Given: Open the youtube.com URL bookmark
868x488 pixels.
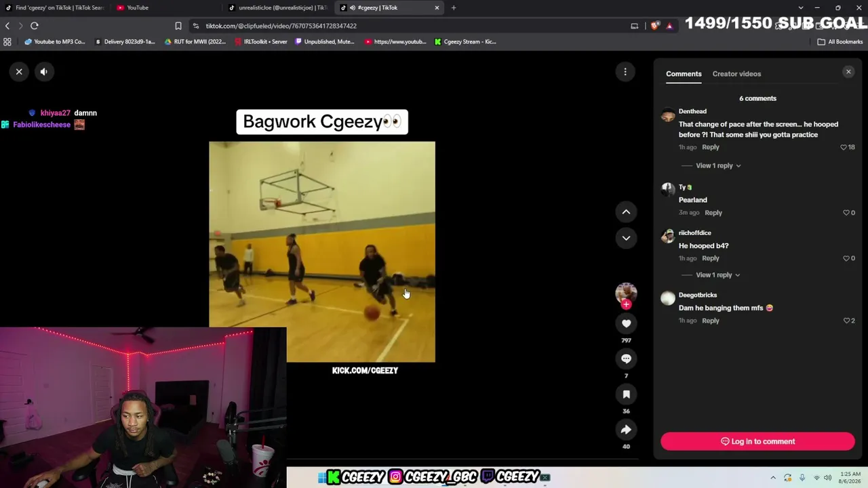Looking at the screenshot, I should tap(395, 41).
